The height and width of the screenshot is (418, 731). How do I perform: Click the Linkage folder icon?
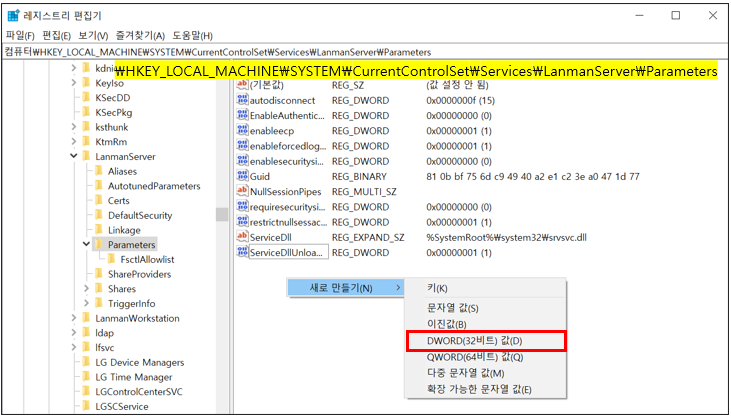tap(99, 230)
